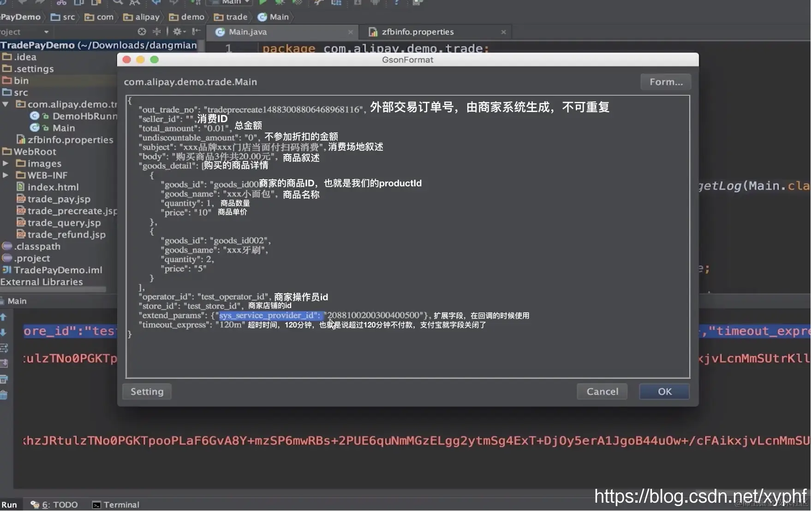The width and height of the screenshot is (812, 511).
Task: Click scroll-to-end icon in Run console
Action: coord(4,363)
